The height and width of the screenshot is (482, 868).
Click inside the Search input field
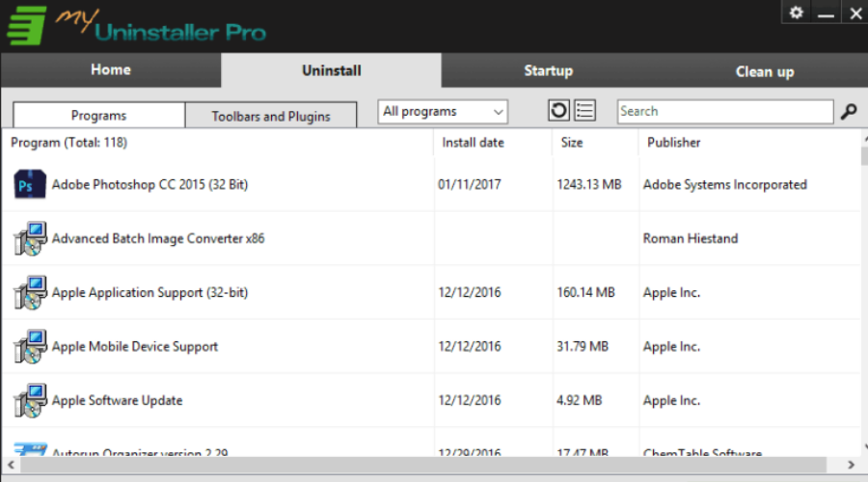(x=725, y=111)
